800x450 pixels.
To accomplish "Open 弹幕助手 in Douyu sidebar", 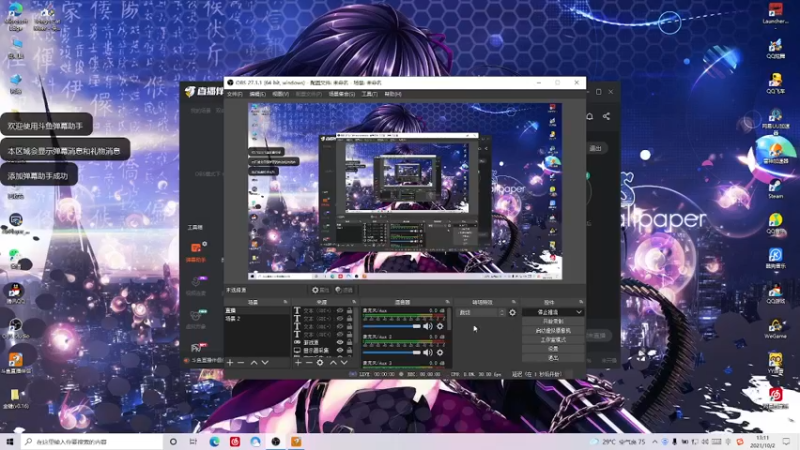I will coord(196,253).
